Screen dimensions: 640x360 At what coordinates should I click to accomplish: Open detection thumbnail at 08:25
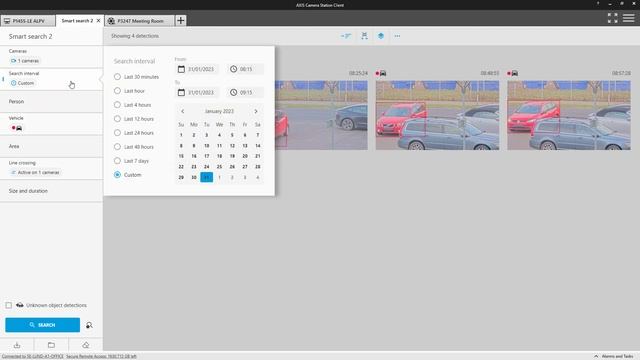[x=321, y=115]
